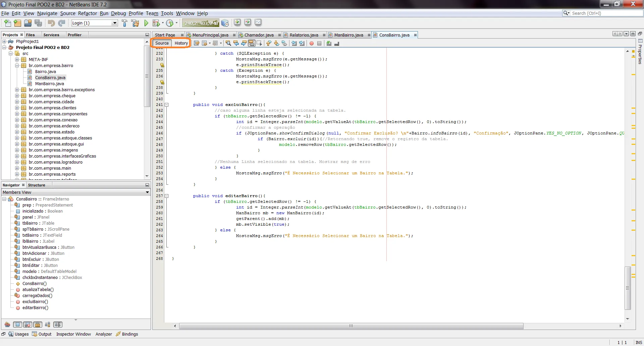The width and height of the screenshot is (644, 346).
Task: Click the Undo arrow in toolbar
Action: [51, 23]
